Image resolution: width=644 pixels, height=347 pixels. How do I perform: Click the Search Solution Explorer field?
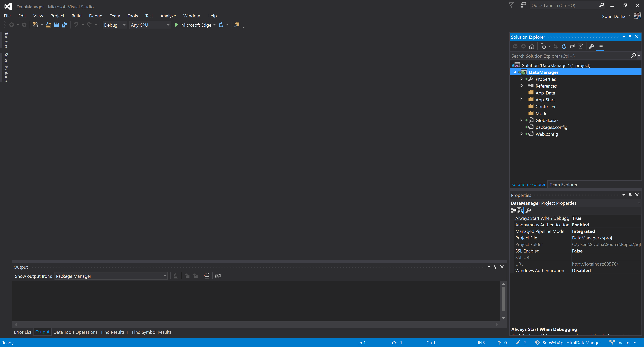[x=570, y=56]
